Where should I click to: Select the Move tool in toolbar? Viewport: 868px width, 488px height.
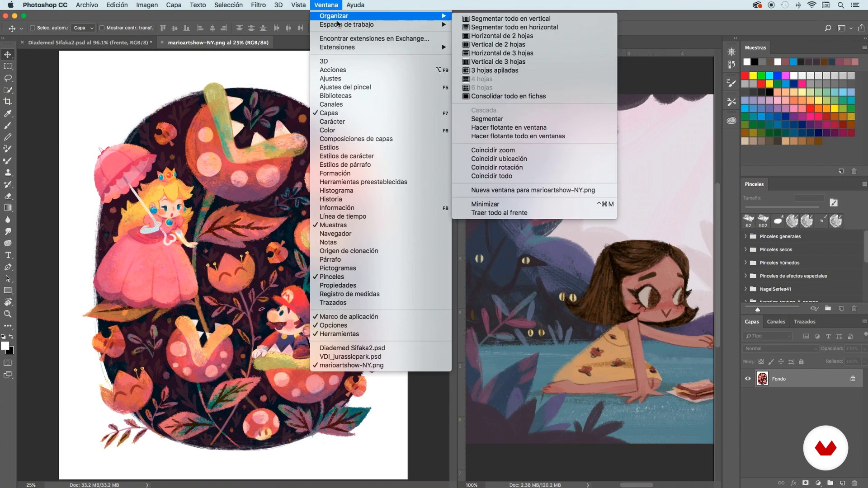[8, 55]
